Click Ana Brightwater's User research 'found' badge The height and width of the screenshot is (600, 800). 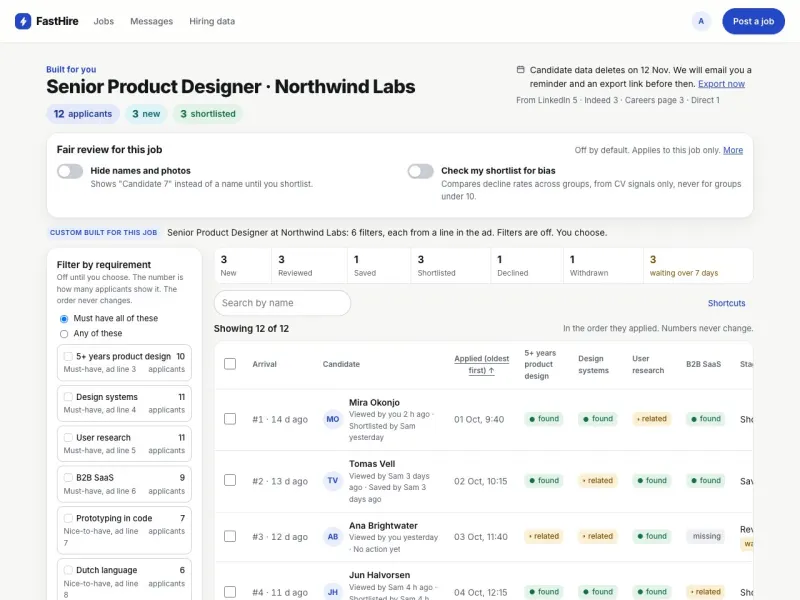651,536
